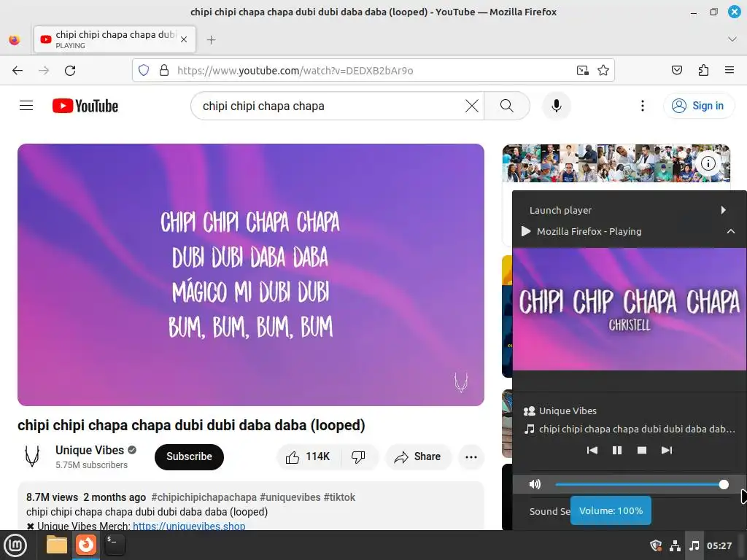Click the taskbar clock 05:27
Image resolution: width=747 pixels, height=560 pixels.
click(x=719, y=545)
